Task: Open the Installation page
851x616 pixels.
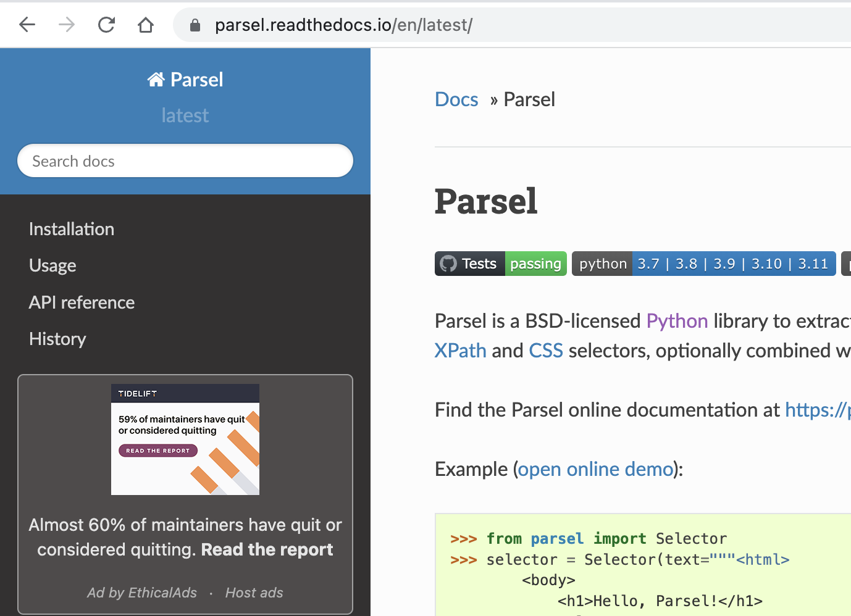Action: pos(72,229)
